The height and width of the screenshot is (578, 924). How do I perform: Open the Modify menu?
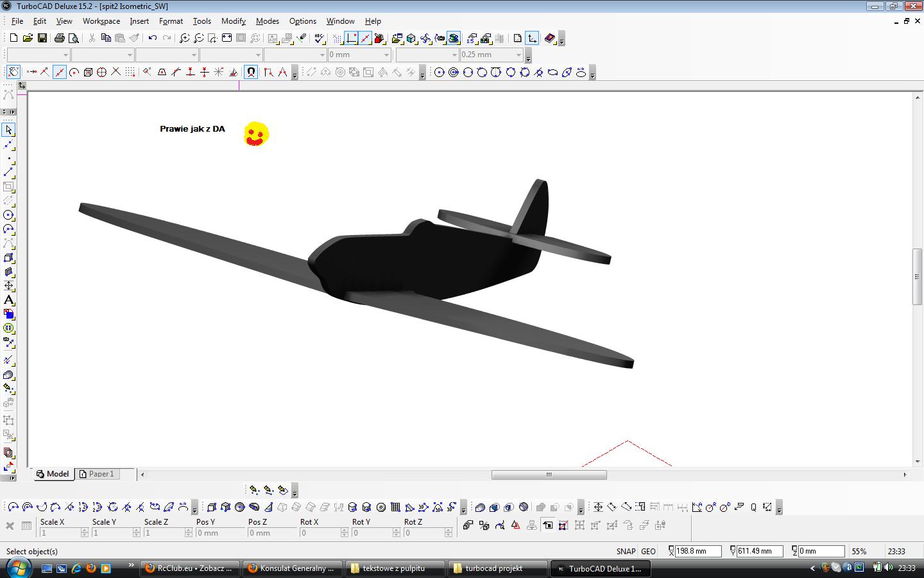coord(234,21)
